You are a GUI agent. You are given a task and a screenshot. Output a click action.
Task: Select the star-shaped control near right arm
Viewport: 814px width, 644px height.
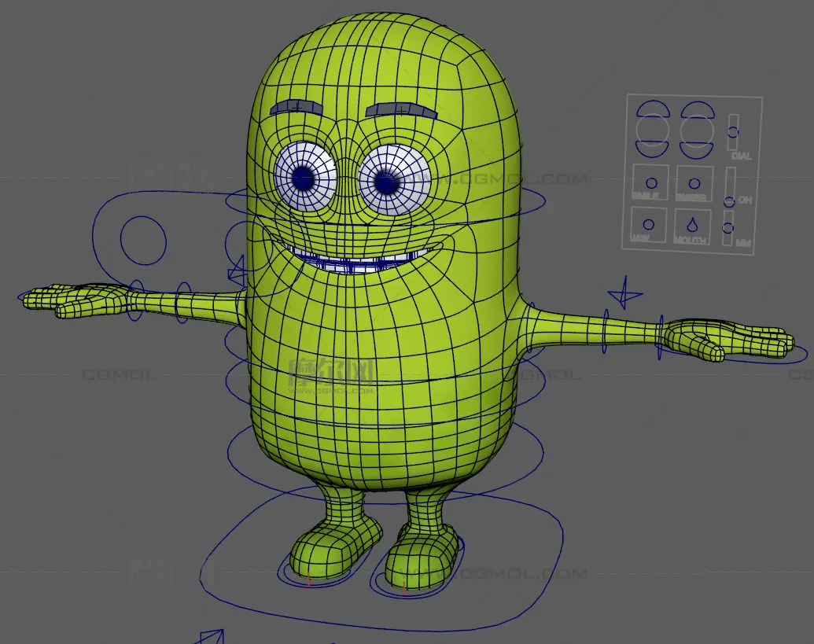(x=624, y=293)
